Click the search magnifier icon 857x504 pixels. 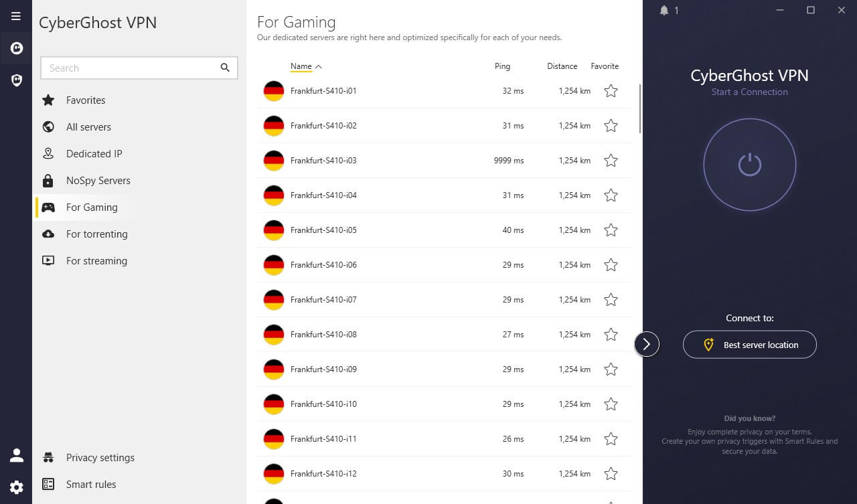(x=225, y=68)
